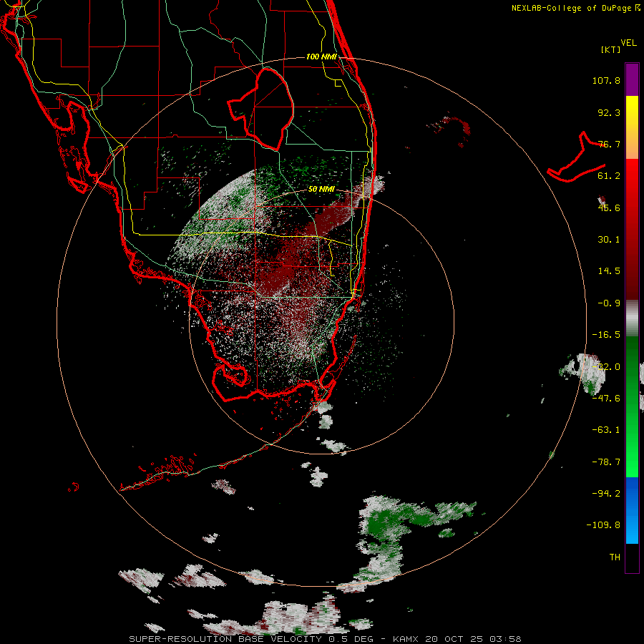Click the dark green band near -32.0 knots
644x644 pixels.
click(x=632, y=366)
